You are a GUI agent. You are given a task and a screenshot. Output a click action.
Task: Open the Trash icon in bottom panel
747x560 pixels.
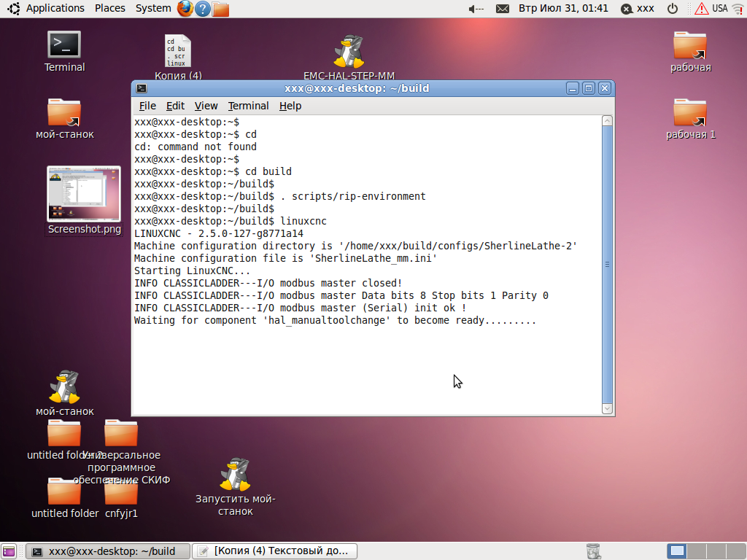(x=593, y=551)
